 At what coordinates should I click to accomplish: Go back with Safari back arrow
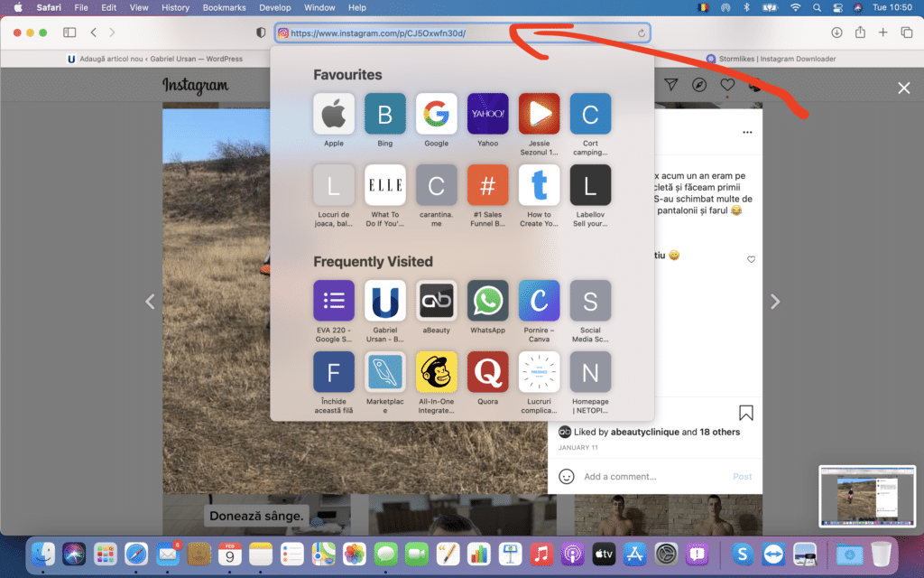click(94, 33)
